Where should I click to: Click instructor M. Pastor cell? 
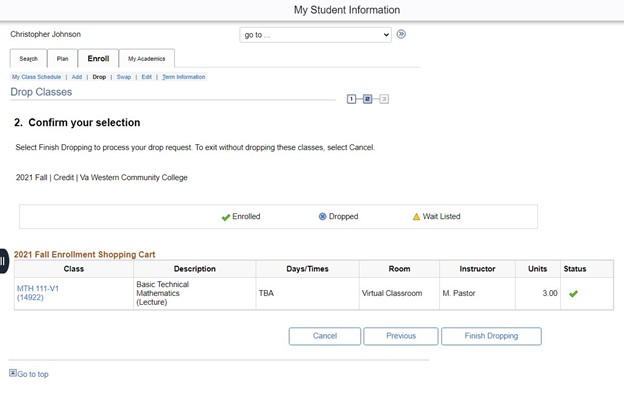477,293
